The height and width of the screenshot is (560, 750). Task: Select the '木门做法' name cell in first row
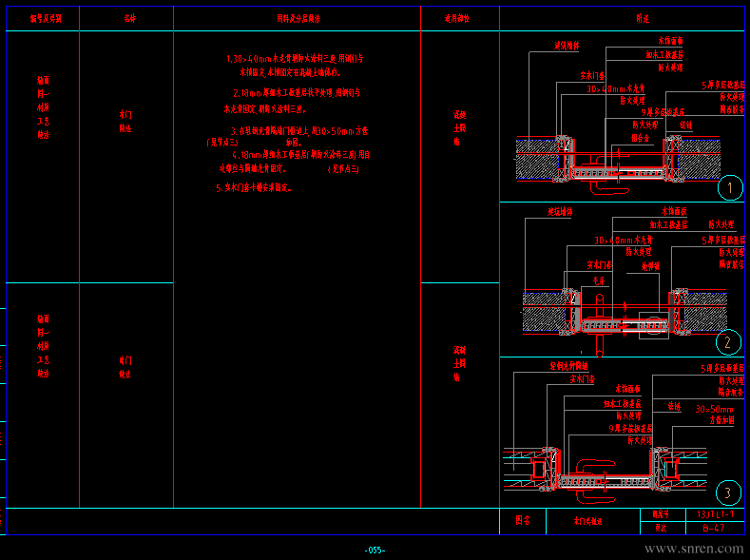(125, 122)
